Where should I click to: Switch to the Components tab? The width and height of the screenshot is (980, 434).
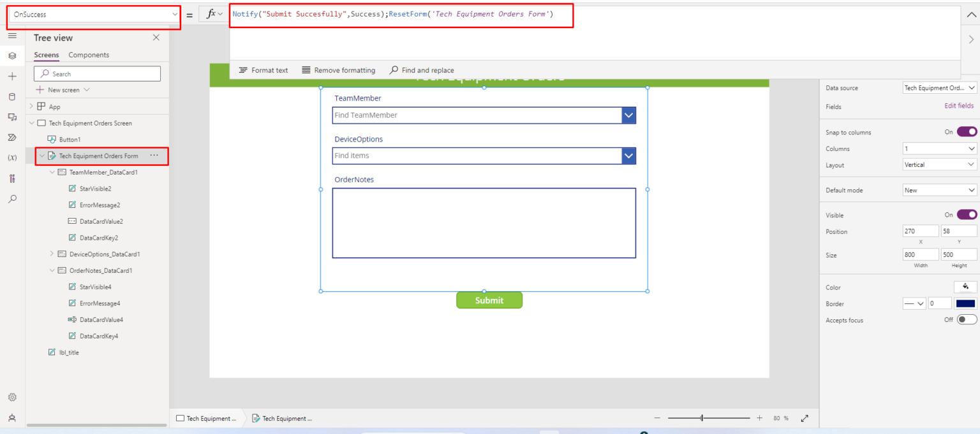point(89,55)
